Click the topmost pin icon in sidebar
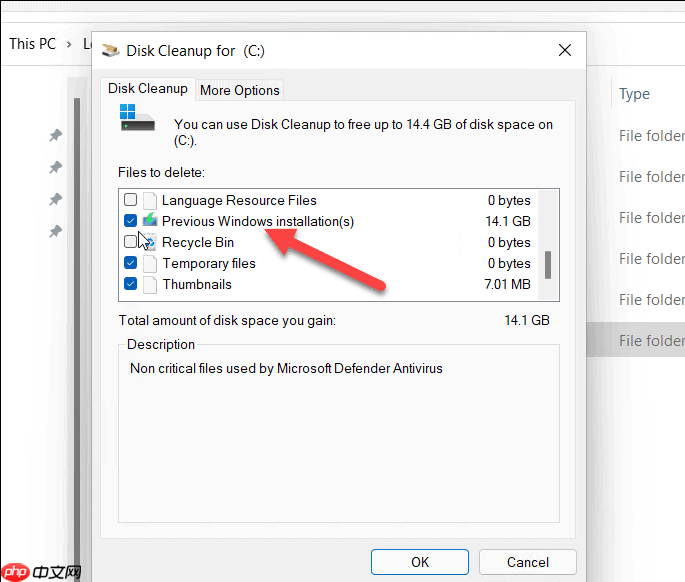 pyautogui.click(x=56, y=135)
